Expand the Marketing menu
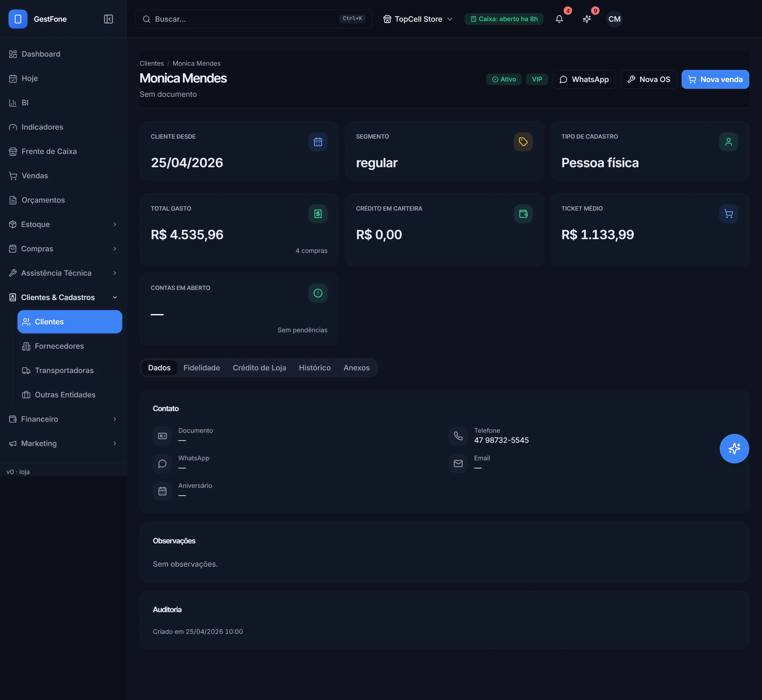 pos(63,443)
